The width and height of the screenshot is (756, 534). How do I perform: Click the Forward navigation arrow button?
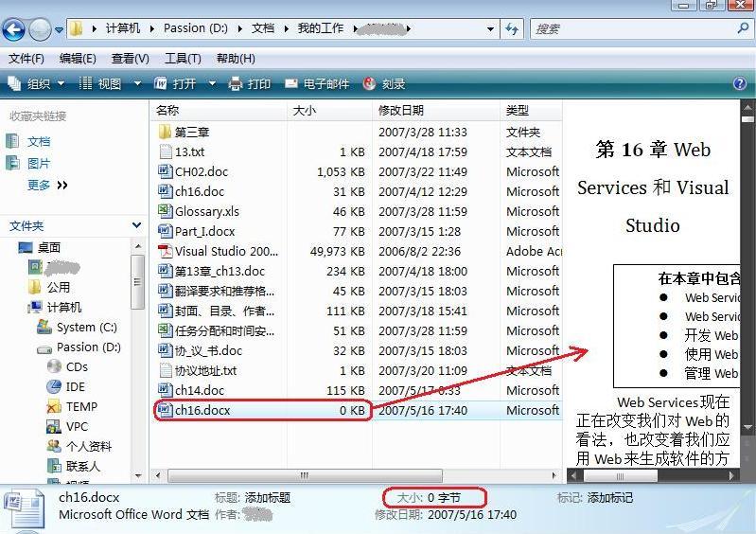point(40,29)
